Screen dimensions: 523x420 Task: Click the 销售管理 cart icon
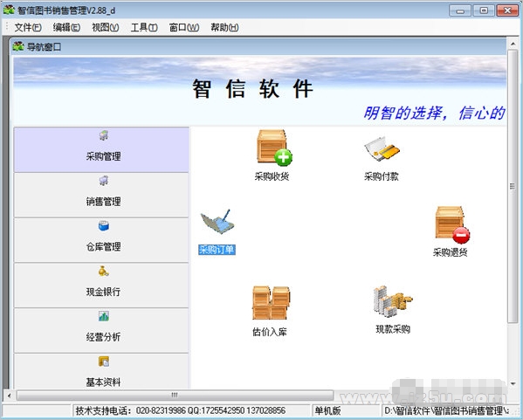point(104,181)
